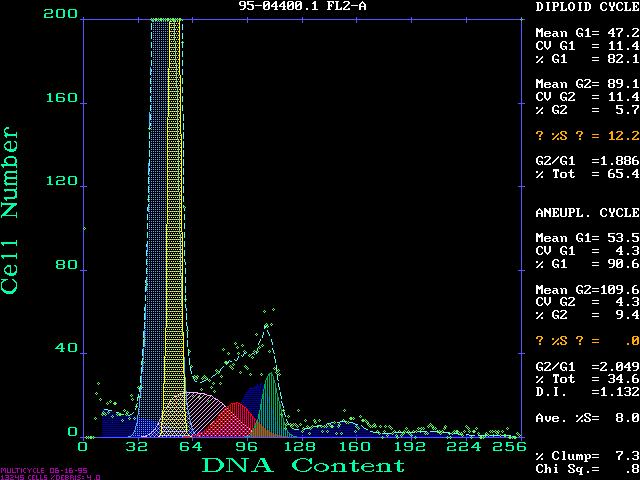Select the 192 tick on DNA Content axis
Screen dimensions: 640x480
point(409,447)
